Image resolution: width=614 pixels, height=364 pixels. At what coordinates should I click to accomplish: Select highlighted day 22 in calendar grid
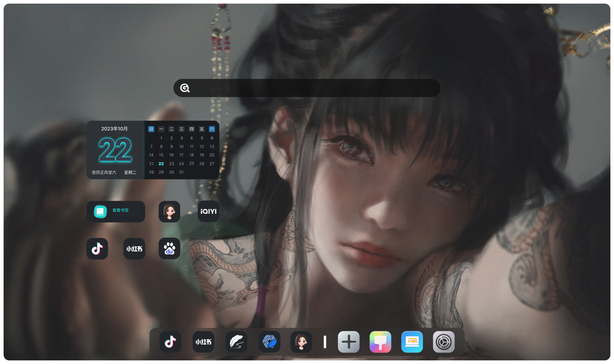(x=161, y=164)
